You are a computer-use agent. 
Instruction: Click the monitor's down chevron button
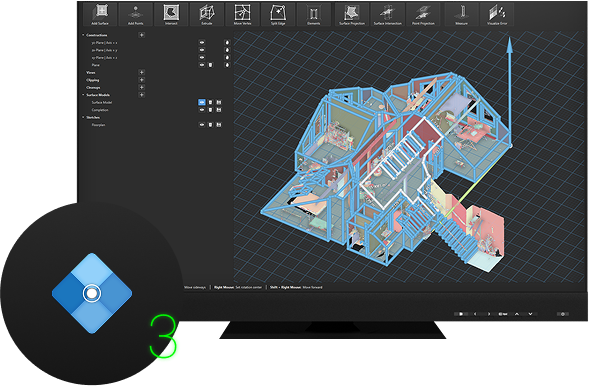click(530, 314)
